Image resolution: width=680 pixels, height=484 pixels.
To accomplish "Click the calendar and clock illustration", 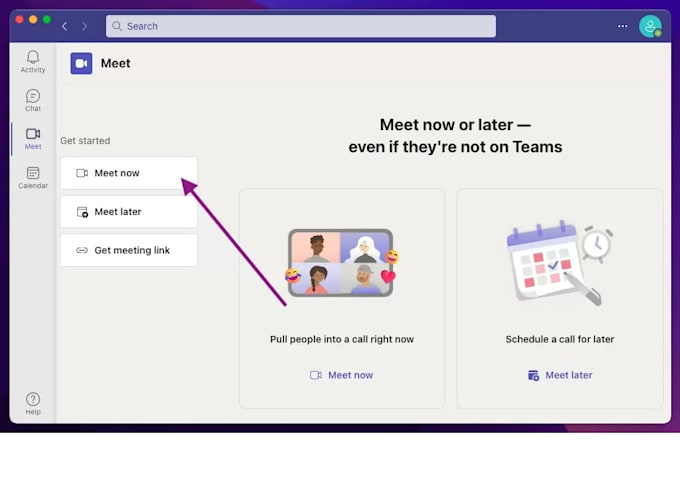I will (559, 263).
